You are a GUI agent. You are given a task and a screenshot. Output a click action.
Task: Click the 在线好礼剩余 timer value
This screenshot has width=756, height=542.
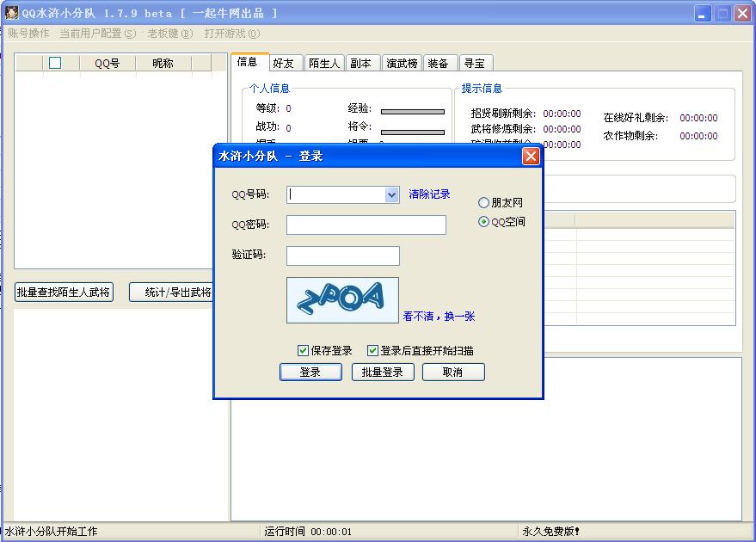[x=698, y=118]
